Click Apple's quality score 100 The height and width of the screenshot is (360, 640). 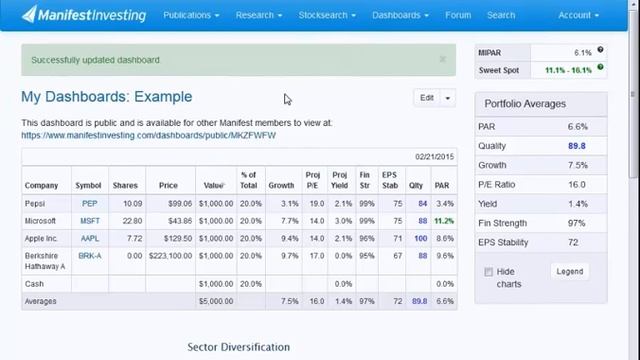pyautogui.click(x=421, y=238)
